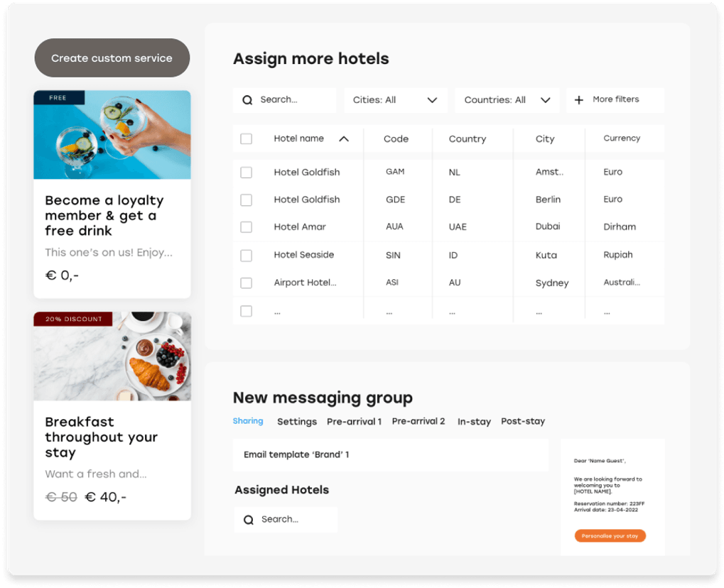Open More filters
The height and width of the screenshot is (588, 724).
pyautogui.click(x=615, y=100)
